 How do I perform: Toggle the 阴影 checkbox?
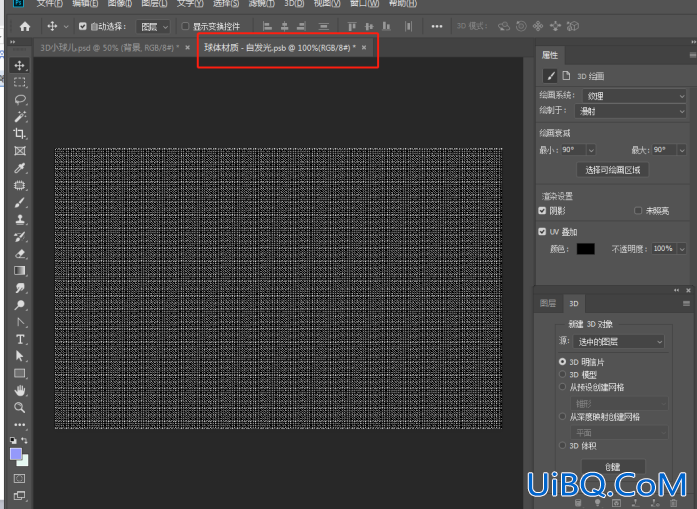(542, 210)
